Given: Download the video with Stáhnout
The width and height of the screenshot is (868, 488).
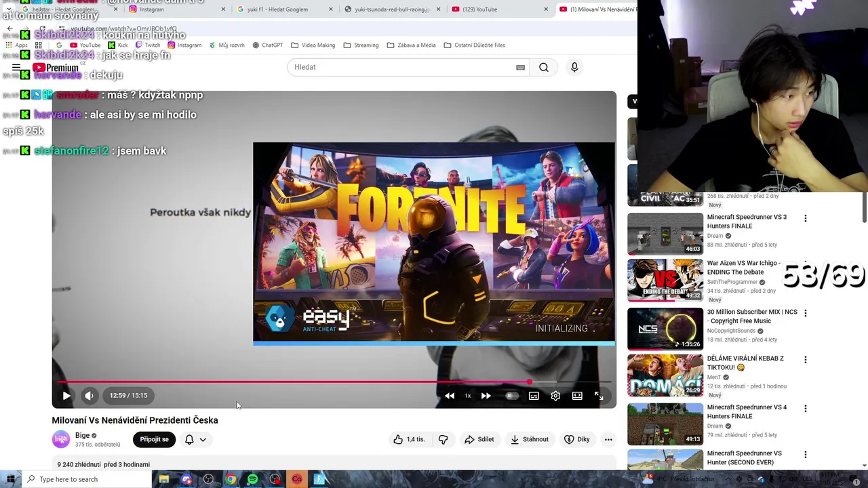Looking at the screenshot, I should click(530, 439).
